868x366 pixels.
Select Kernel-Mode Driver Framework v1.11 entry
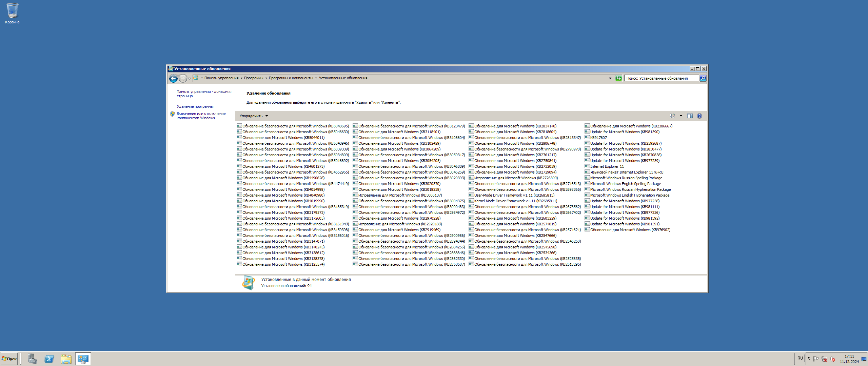[513, 201]
